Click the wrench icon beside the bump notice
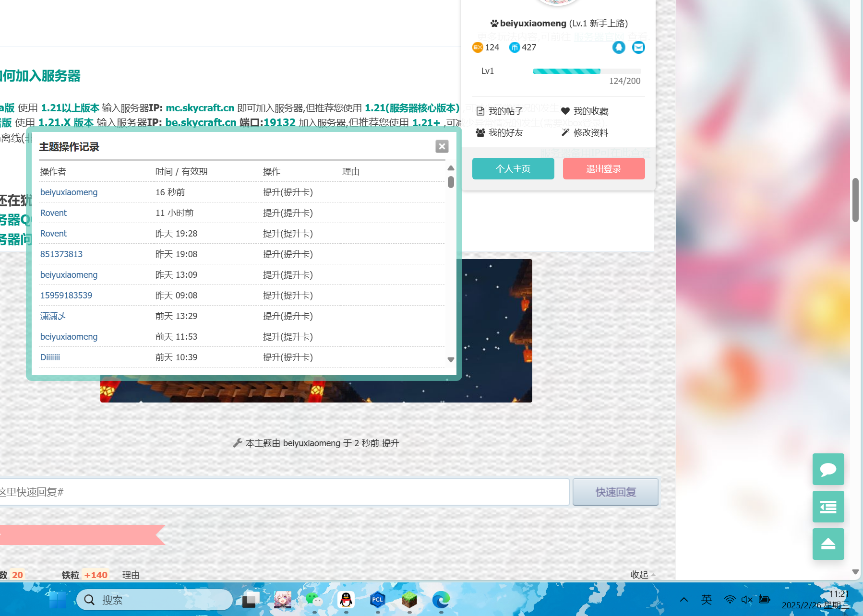Viewport: 863px width, 616px height. 238,443
